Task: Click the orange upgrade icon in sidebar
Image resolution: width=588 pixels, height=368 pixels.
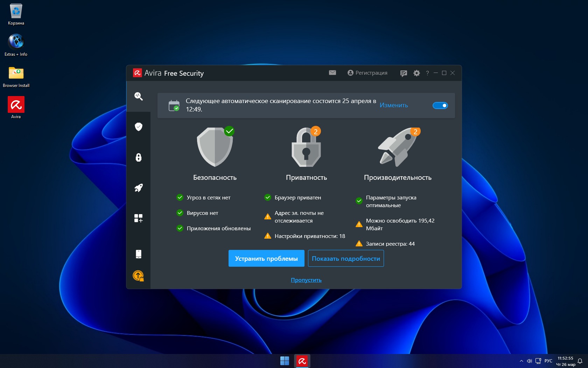Action: (x=138, y=276)
